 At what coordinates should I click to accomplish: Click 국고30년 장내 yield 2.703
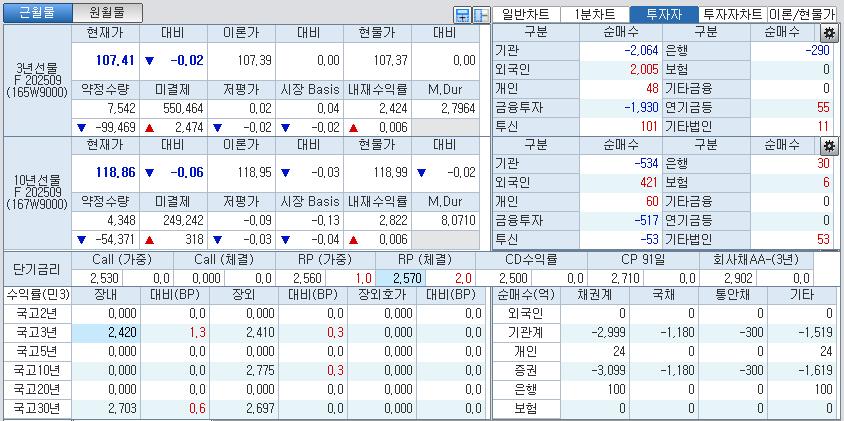[122, 408]
